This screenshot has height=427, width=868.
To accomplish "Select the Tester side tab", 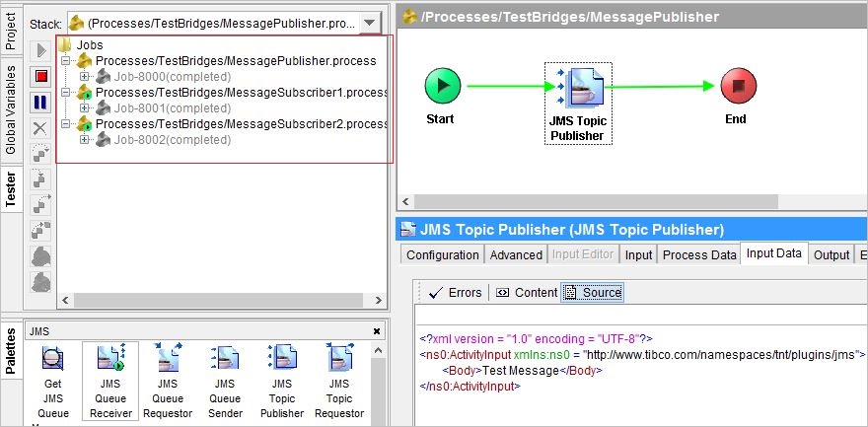I will click(11, 188).
